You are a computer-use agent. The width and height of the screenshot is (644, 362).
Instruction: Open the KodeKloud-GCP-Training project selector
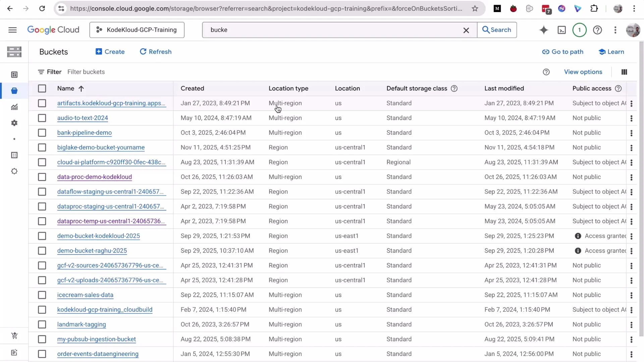[137, 30]
